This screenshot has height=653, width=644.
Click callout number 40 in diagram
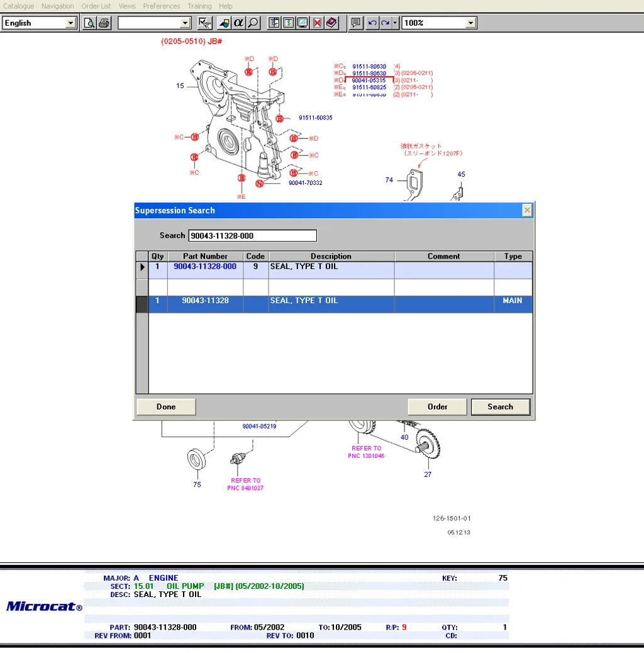click(x=404, y=437)
